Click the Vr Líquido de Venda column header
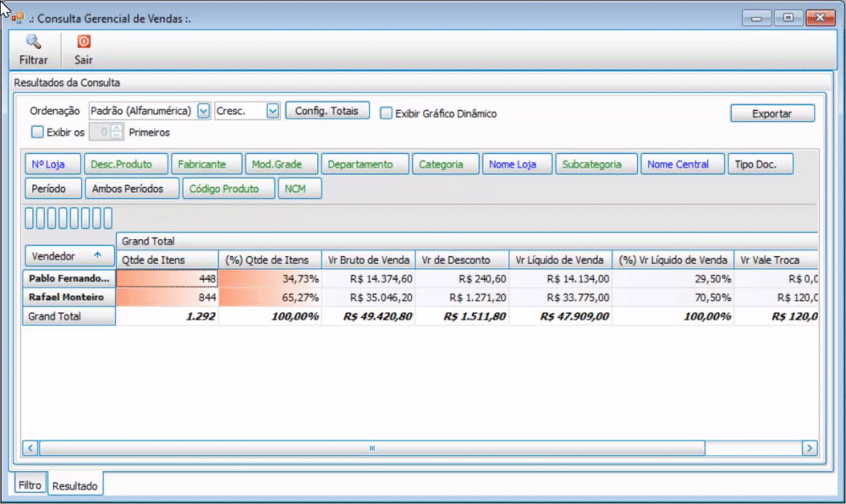Screen dimensions: 846x504 [x=560, y=260]
